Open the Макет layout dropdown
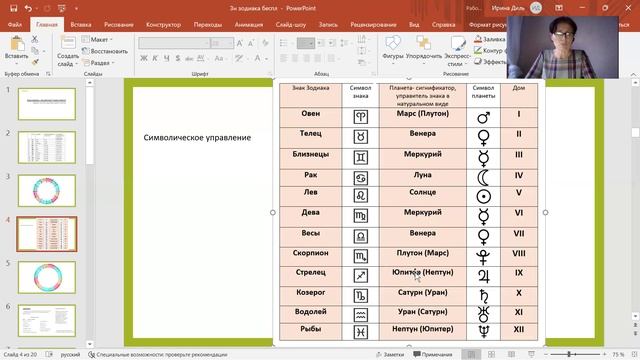 (x=97, y=40)
